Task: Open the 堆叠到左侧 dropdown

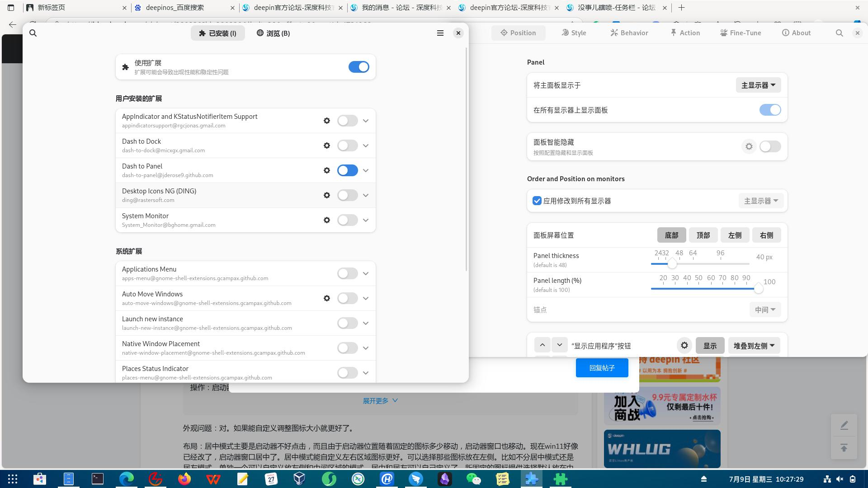Action: 754,346
